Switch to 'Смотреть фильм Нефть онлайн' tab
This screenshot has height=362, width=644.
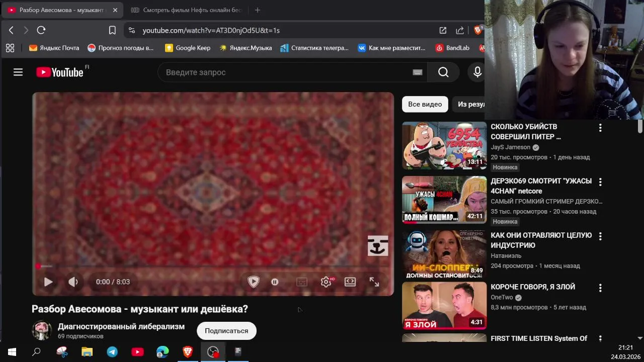click(186, 10)
